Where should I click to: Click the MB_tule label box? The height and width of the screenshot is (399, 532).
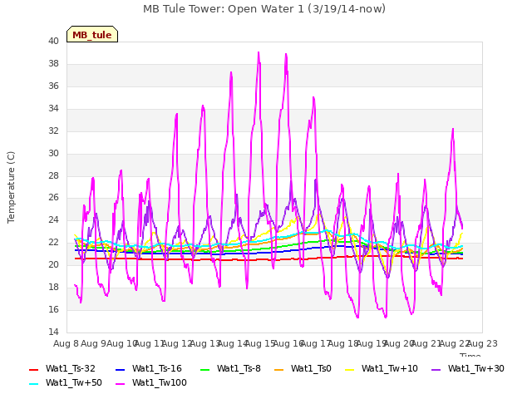tap(92, 34)
